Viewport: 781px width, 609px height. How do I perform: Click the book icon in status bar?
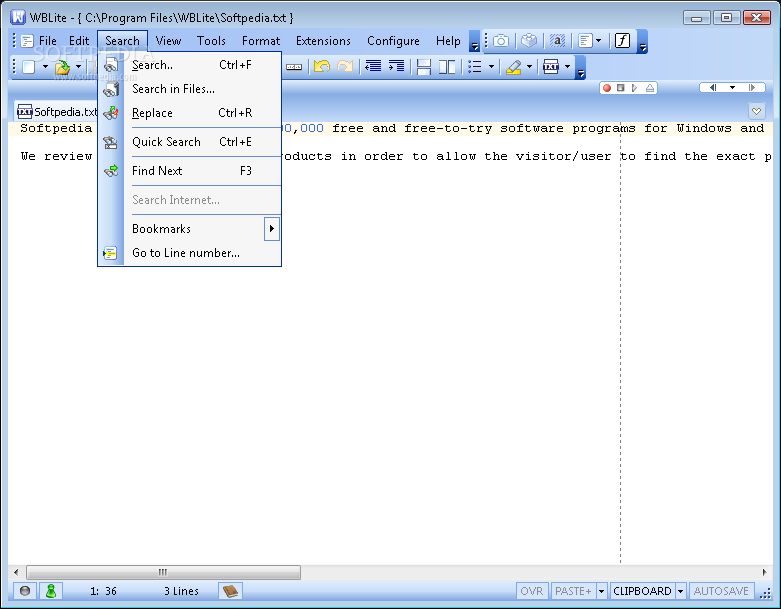tap(231, 591)
